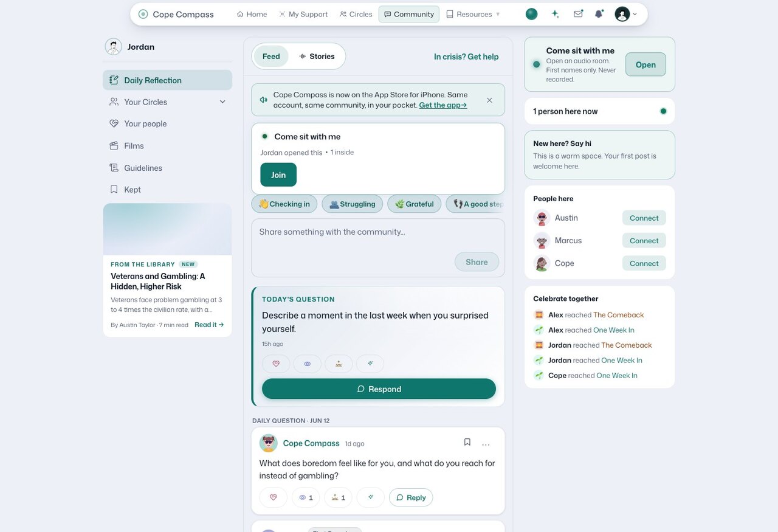Open Kept bookmarks in sidebar

click(167, 190)
